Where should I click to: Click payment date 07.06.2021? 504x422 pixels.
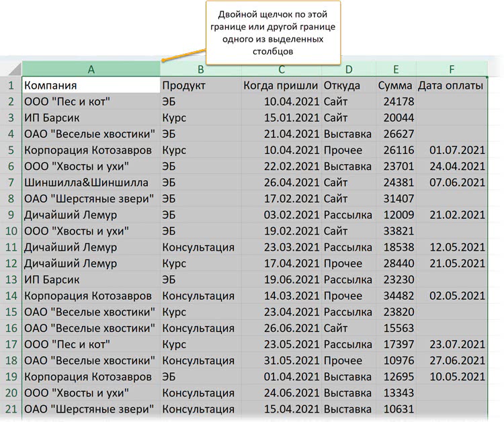[x=452, y=182]
